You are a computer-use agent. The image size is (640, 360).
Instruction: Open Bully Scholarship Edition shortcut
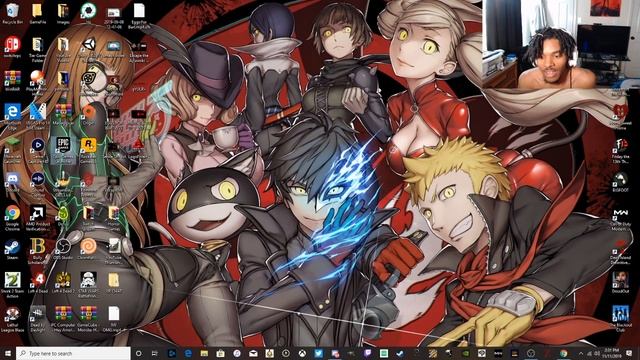tap(38, 251)
